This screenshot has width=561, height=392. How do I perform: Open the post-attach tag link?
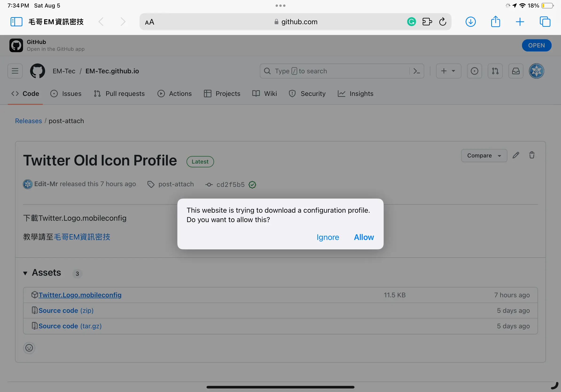(176, 184)
